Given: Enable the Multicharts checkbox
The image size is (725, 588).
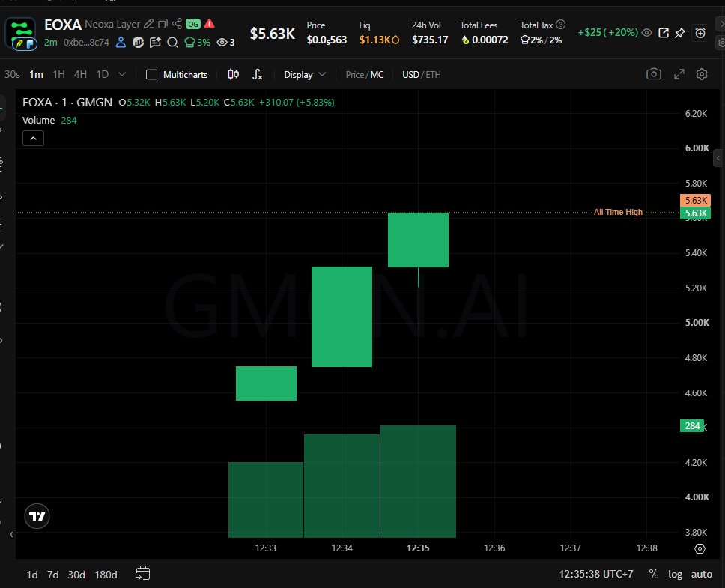Looking at the screenshot, I should tap(151, 75).
